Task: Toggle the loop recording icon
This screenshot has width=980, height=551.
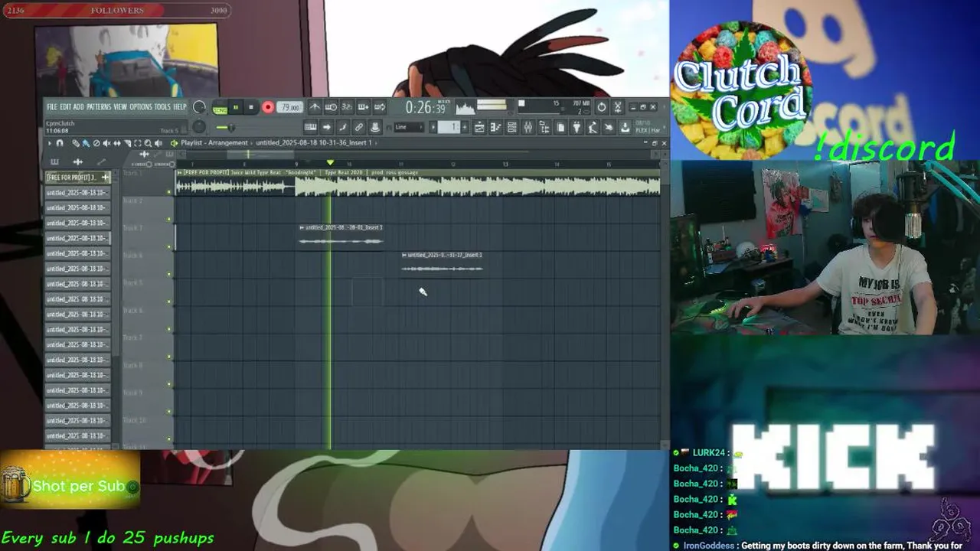Action: (380, 107)
